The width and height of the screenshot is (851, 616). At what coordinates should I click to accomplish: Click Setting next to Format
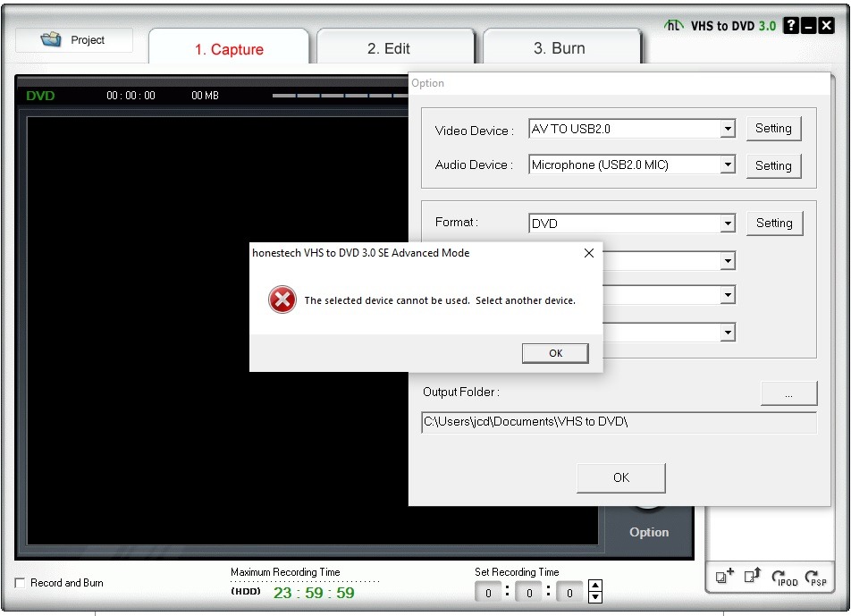click(x=774, y=223)
